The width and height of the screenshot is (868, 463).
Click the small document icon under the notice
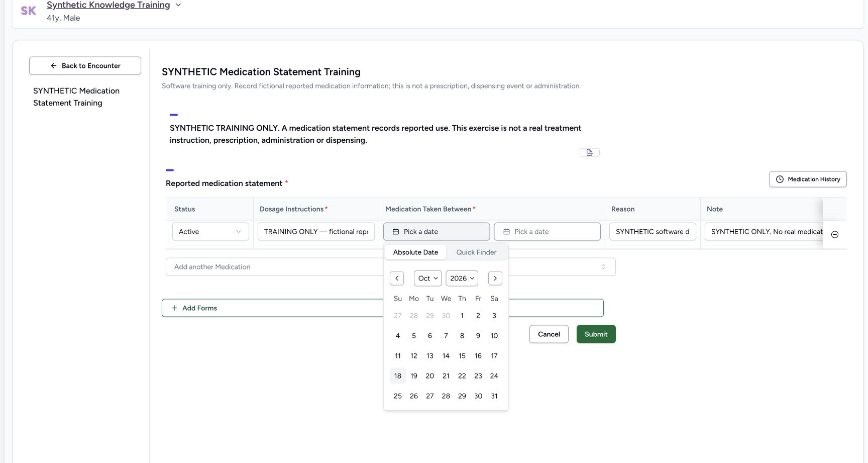click(x=589, y=152)
